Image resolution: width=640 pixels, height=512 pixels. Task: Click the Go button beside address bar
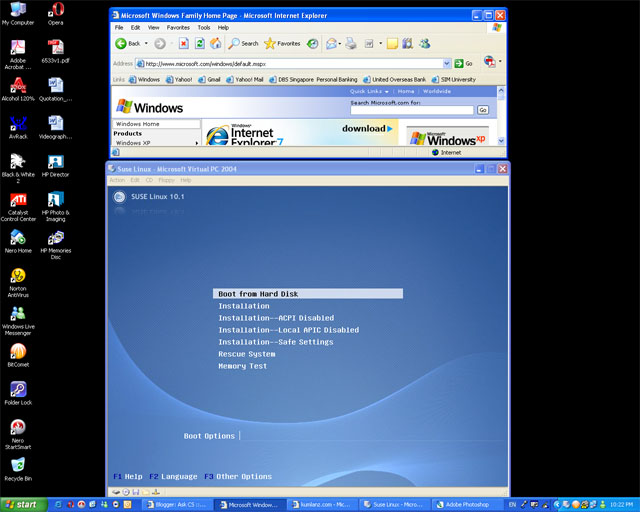tap(464, 63)
